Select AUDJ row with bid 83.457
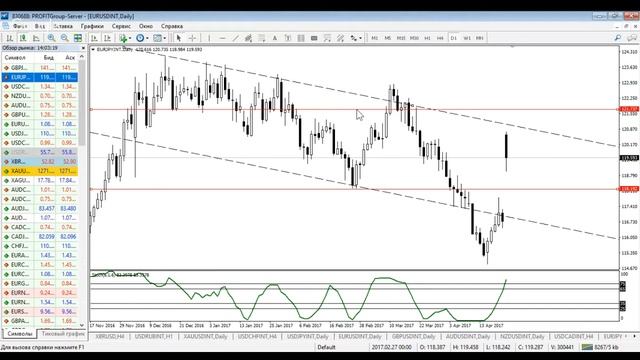Screen dimensions: 640x360 40,209
